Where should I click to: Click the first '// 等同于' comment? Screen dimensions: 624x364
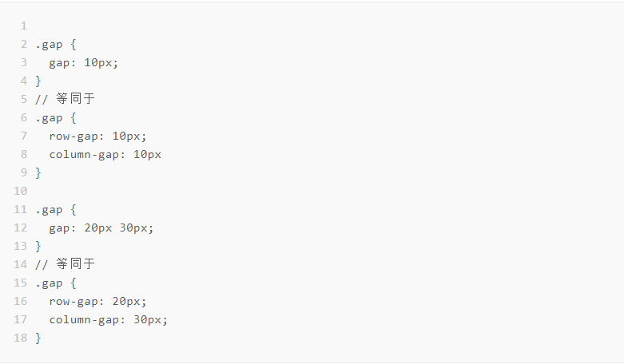65,99
